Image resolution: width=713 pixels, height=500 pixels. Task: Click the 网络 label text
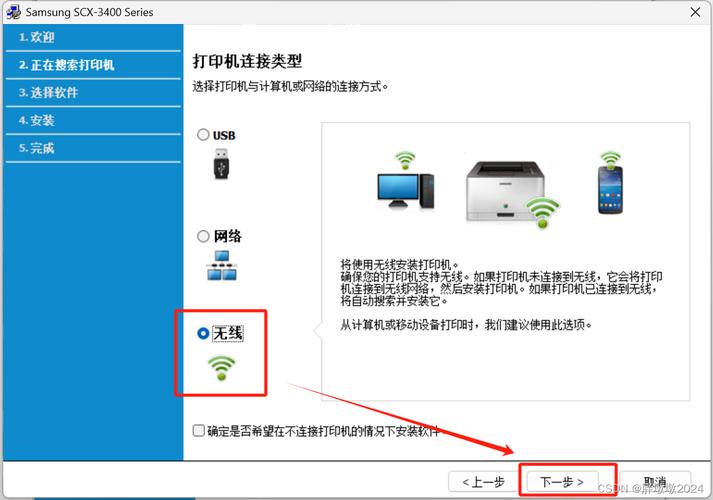pos(228,236)
